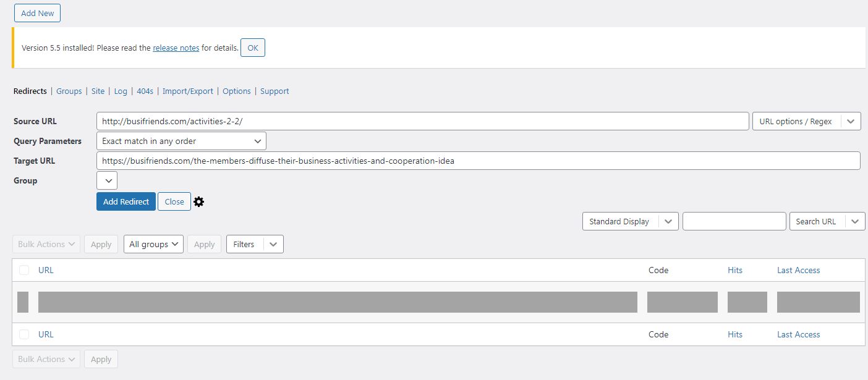The image size is (868, 380).
Task: Open the Options tab
Action: point(237,91)
